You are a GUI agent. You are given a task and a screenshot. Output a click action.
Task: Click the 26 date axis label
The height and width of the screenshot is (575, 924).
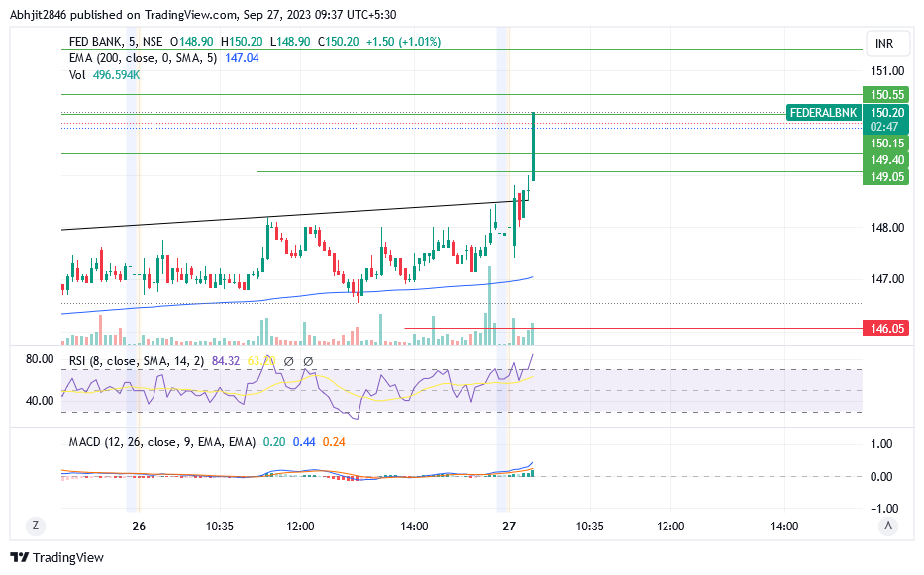pos(139,527)
